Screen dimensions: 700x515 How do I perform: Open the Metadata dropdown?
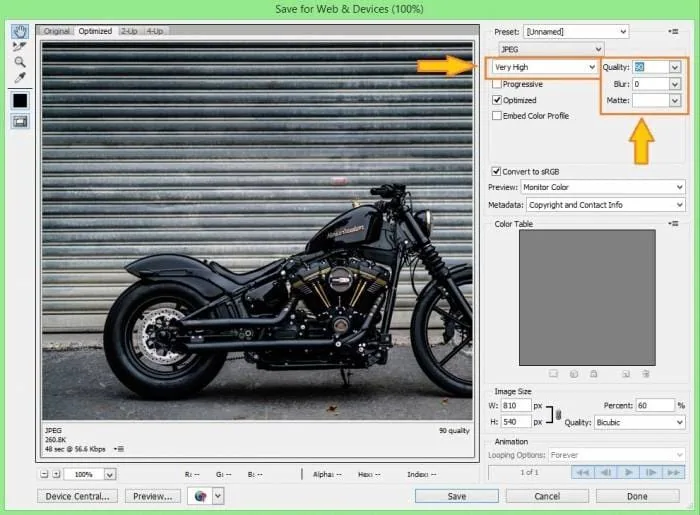(x=605, y=205)
